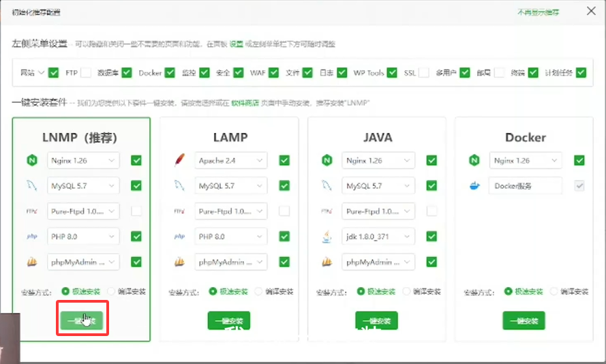This screenshot has height=364, width=606.
Task: Click the phpMyAdmin icon in JAVA card
Action: pos(327,262)
